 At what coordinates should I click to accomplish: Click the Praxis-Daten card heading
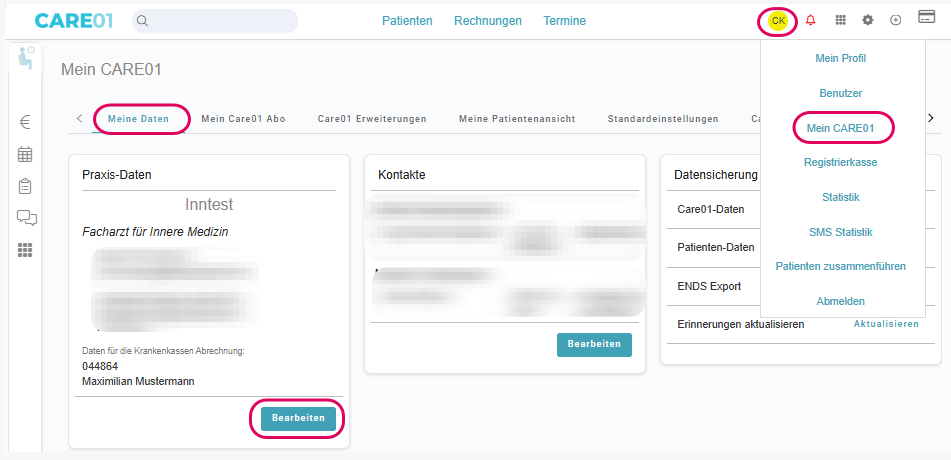(116, 175)
